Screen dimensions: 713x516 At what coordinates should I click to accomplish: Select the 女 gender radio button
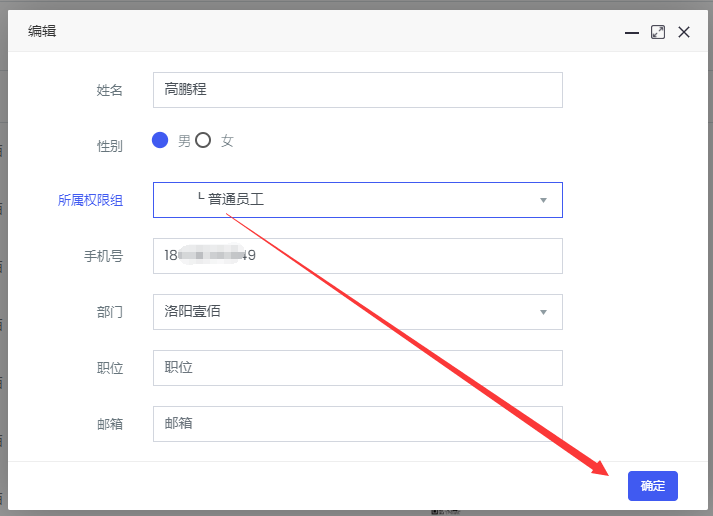pos(203,140)
